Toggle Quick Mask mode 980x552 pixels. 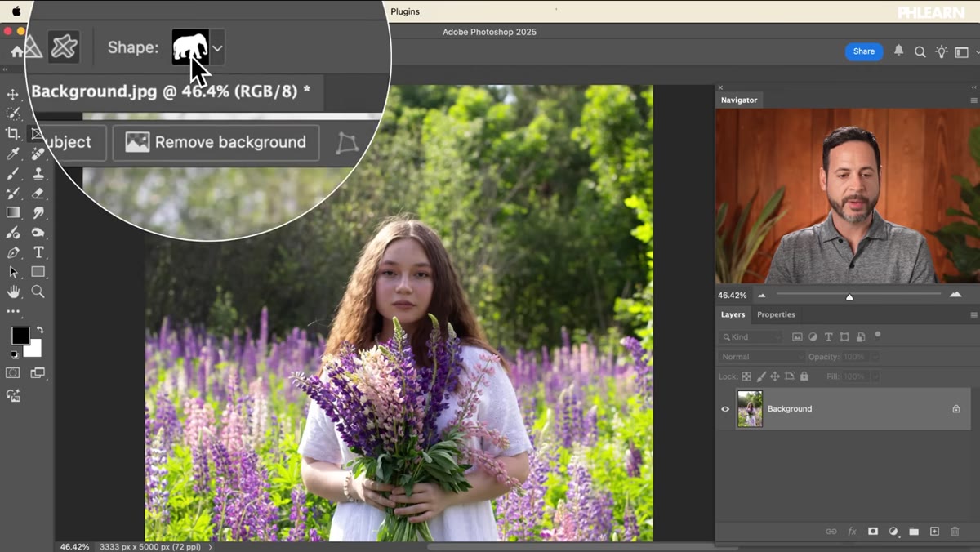[13, 373]
